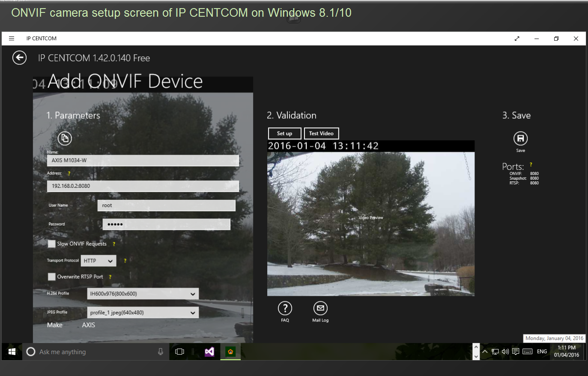
Task: Click help mark beside Transport Protocol
Action: coord(125,260)
